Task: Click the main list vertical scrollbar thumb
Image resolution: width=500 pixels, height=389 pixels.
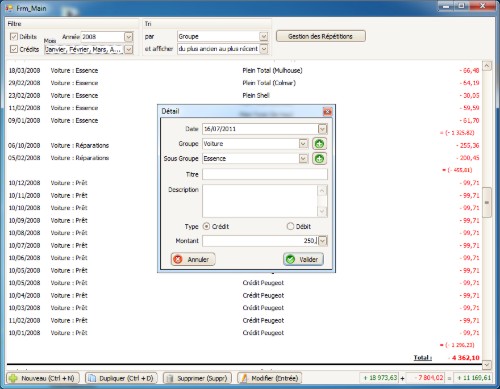Action: (x=487, y=202)
